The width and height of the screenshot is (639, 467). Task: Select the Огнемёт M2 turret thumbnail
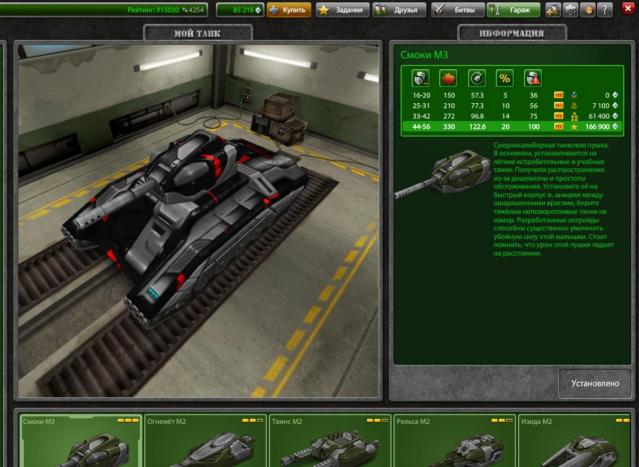coord(205,442)
